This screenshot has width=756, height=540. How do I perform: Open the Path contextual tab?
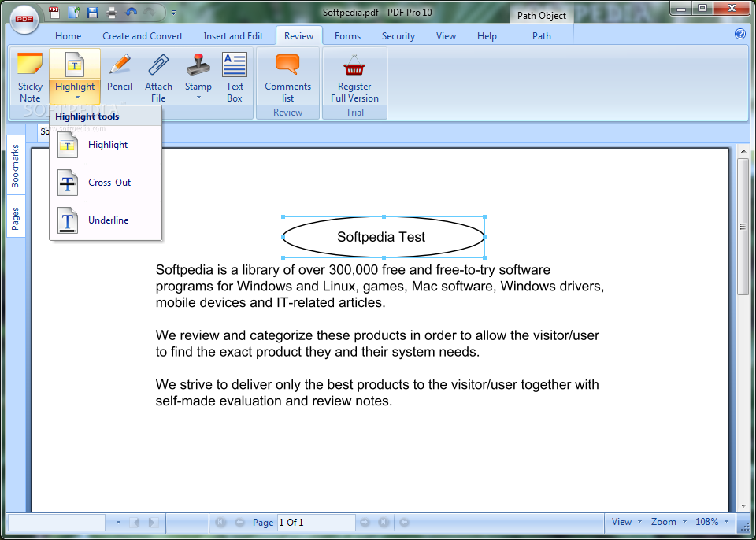[542, 36]
